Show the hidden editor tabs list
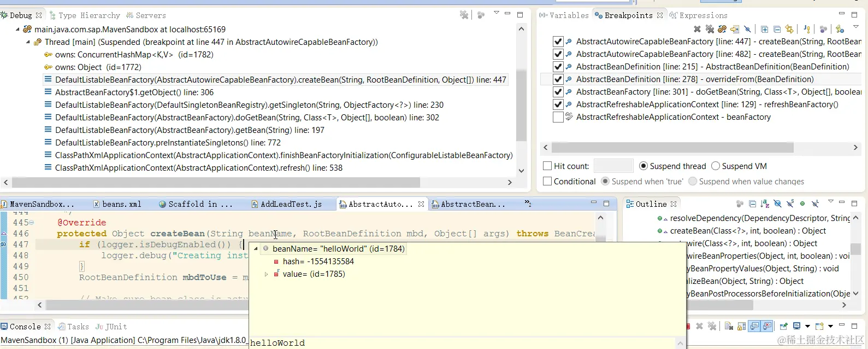Screen dimensions: 868x349 click(x=528, y=203)
